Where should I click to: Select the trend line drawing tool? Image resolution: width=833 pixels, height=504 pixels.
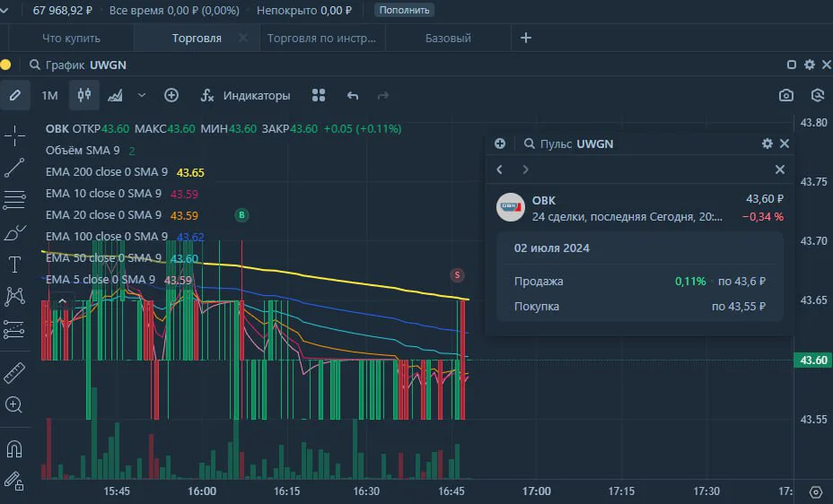click(14, 168)
